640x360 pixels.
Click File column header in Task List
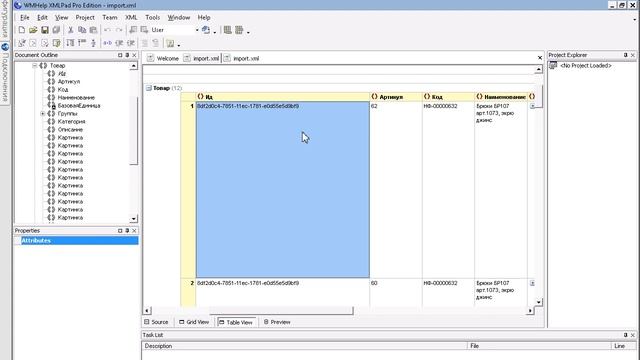pos(539,346)
